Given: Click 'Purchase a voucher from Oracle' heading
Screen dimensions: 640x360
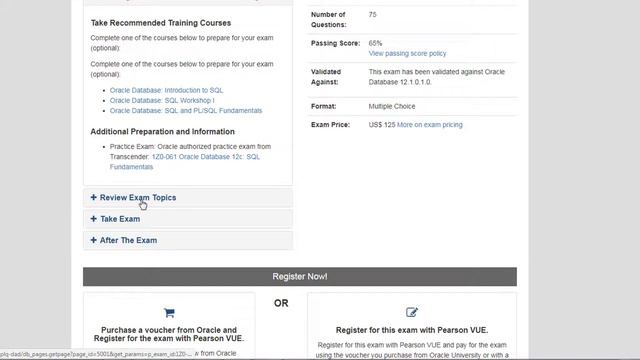Looking at the screenshot, I should click(x=169, y=334).
